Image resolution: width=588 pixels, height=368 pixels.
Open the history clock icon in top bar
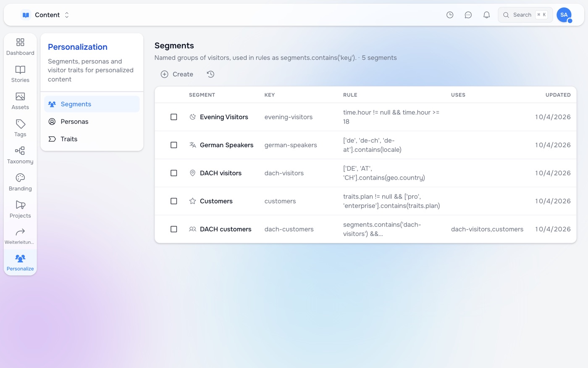(450, 15)
